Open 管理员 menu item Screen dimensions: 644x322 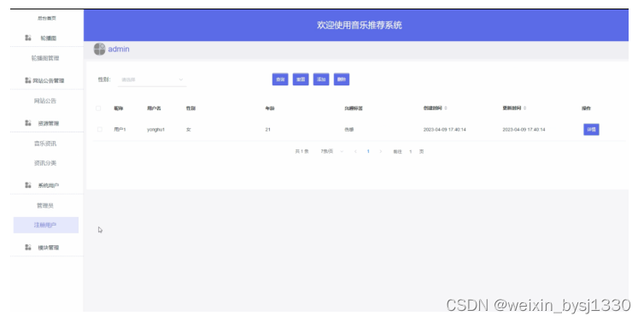[x=45, y=205]
